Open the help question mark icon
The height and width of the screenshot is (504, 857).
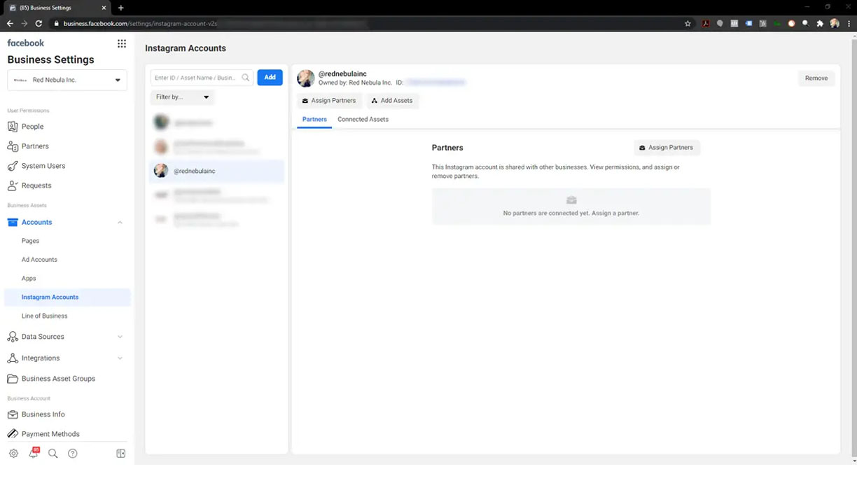[72, 454]
